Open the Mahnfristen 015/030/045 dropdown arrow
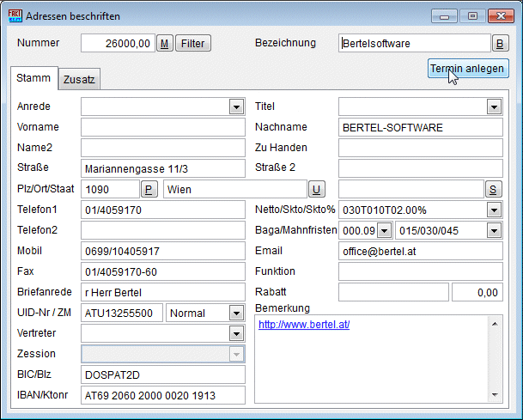 pos(494,231)
